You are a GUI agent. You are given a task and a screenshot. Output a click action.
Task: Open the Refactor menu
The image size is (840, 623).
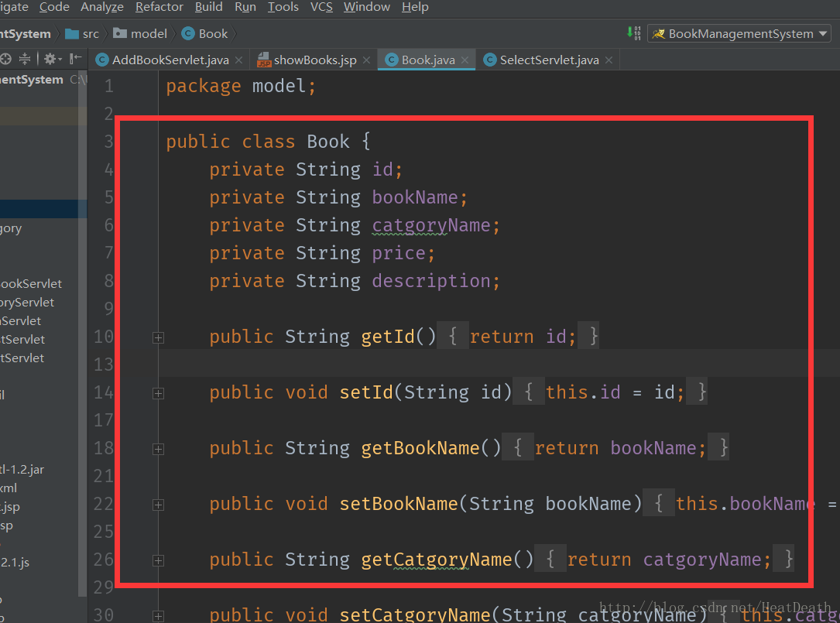pyautogui.click(x=159, y=7)
